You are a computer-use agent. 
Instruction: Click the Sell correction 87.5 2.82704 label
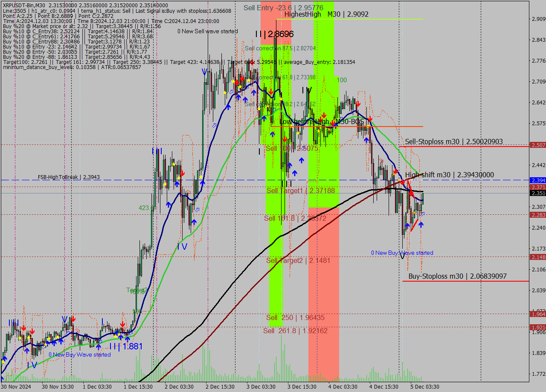[280, 49]
